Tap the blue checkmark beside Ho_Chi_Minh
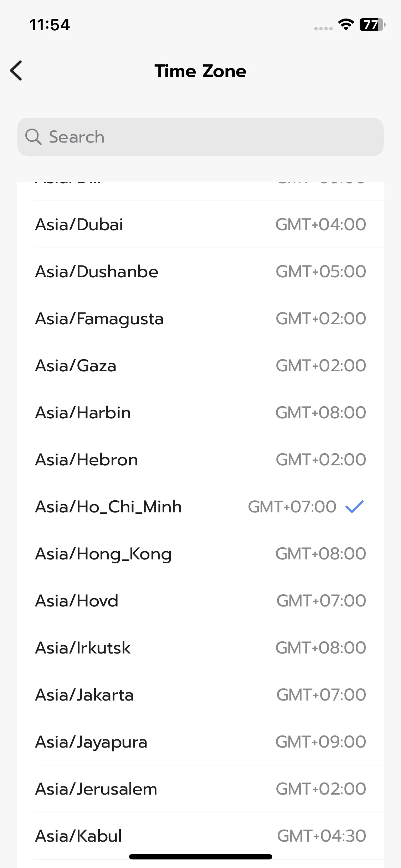Screen dimensions: 401x868 (354, 507)
